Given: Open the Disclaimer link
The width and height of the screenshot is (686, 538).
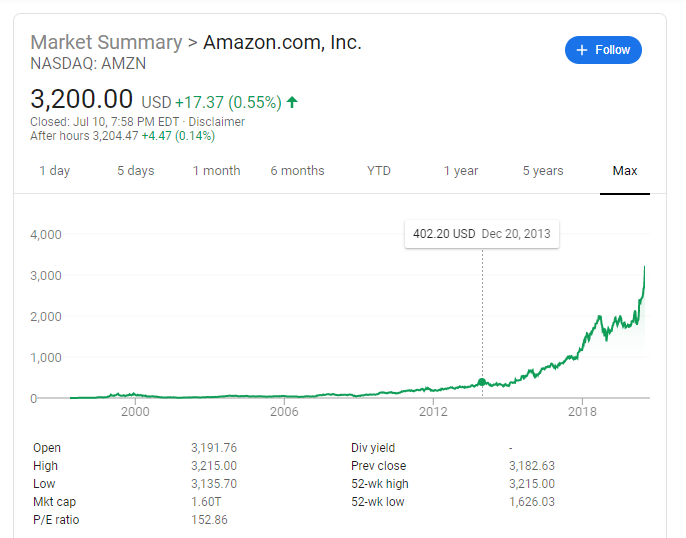Looking at the screenshot, I should coord(217,123).
